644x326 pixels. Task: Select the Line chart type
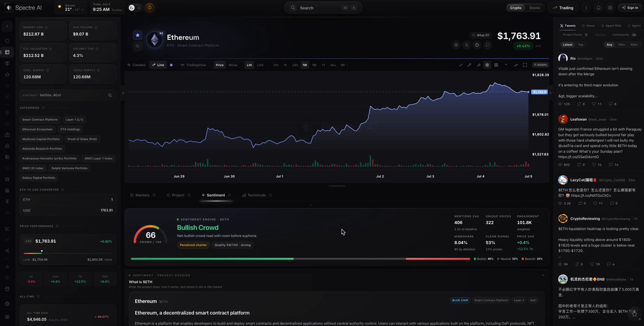(158, 65)
